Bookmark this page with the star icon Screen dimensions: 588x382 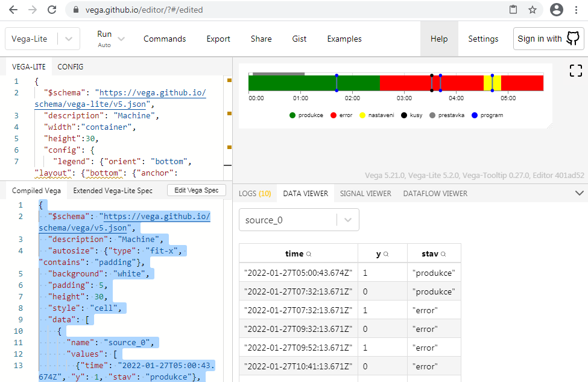coord(533,10)
